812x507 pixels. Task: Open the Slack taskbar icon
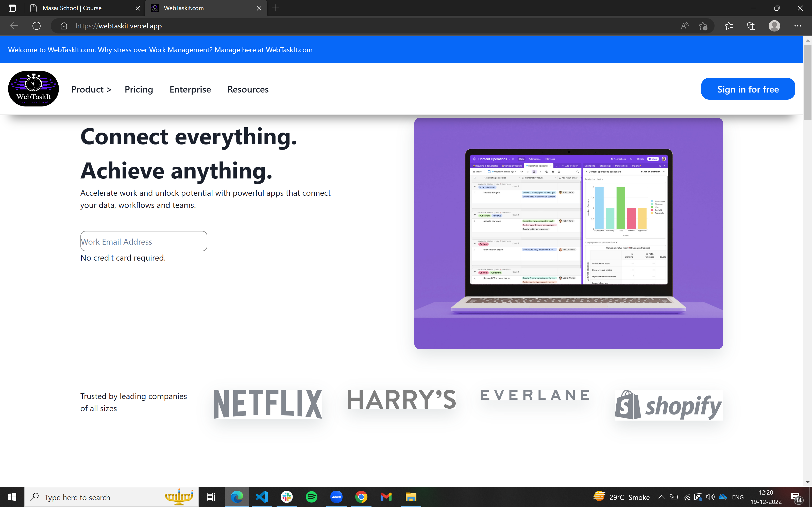(286, 497)
